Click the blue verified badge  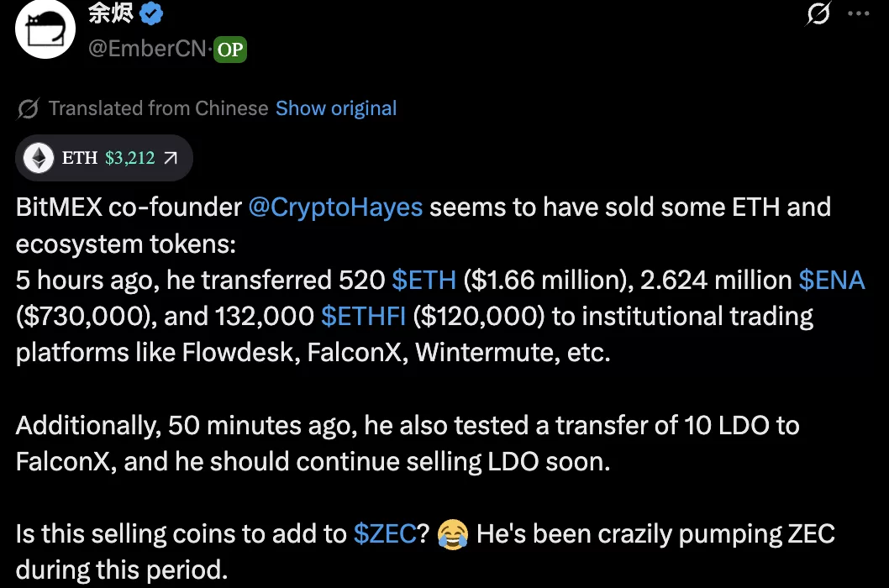pos(150,13)
